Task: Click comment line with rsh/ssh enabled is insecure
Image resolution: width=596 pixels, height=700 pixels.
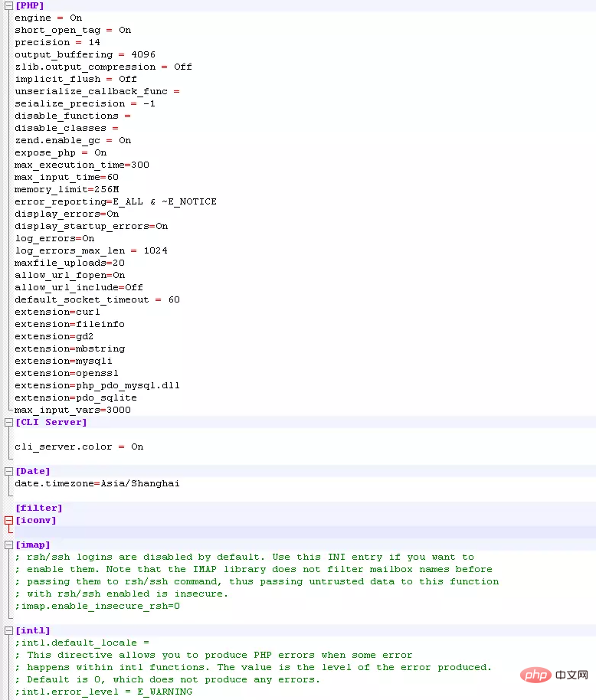Action: point(122,594)
